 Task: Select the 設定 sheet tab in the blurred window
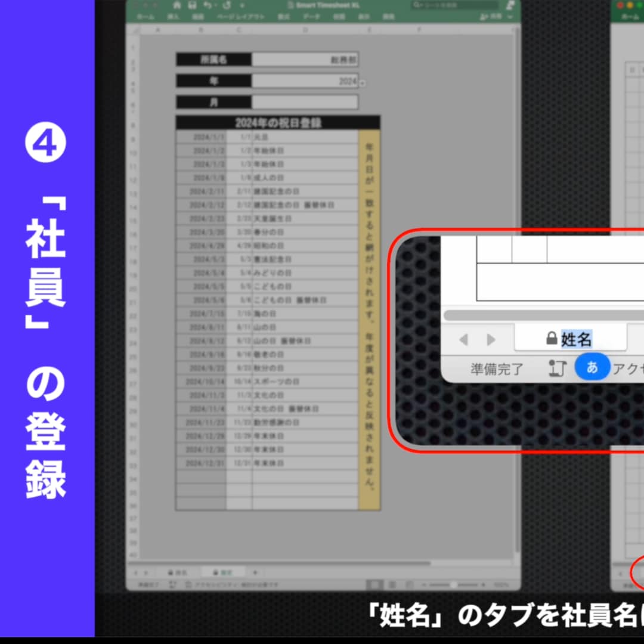pyautogui.click(x=223, y=572)
